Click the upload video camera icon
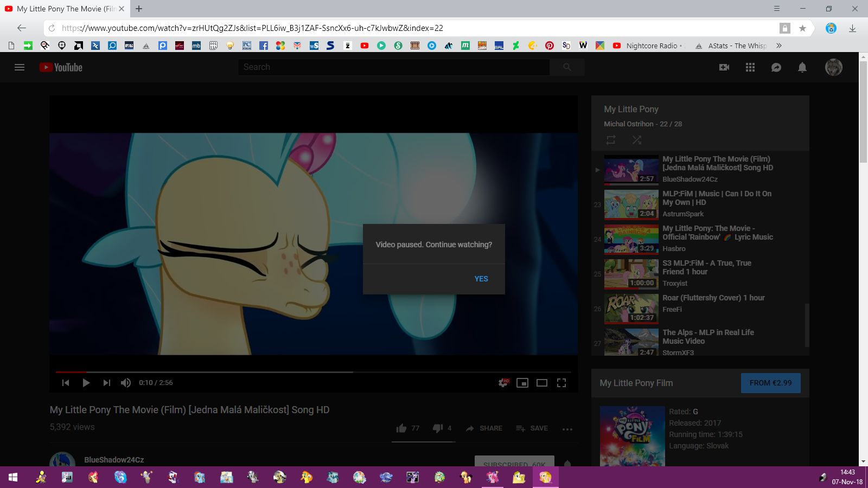 click(x=724, y=67)
